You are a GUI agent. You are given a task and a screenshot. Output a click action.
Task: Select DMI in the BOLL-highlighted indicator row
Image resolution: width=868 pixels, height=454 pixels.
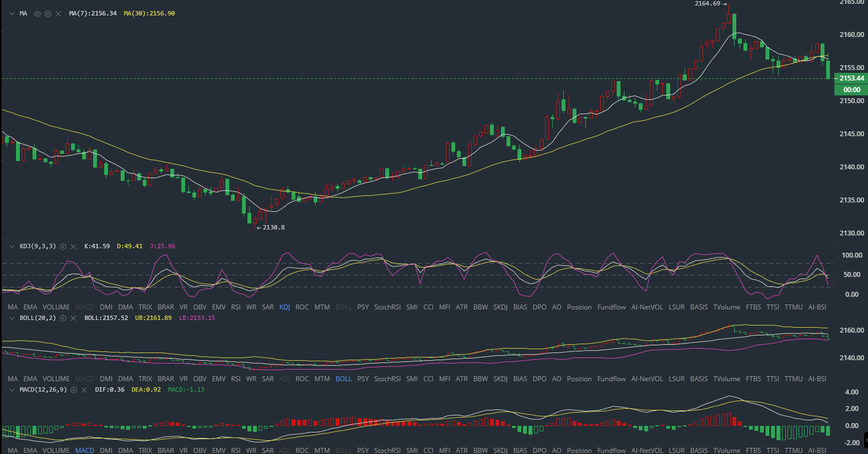pyautogui.click(x=106, y=379)
